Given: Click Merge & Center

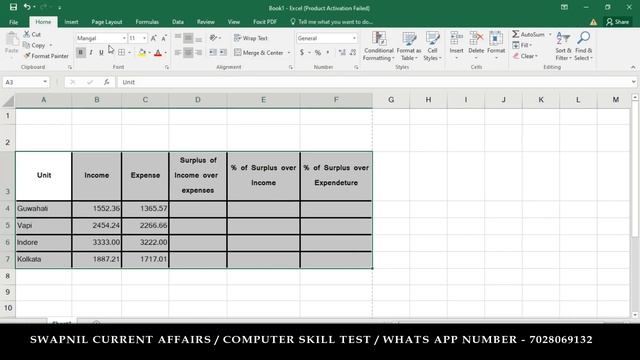Looking at the screenshot, I should 259,53.
